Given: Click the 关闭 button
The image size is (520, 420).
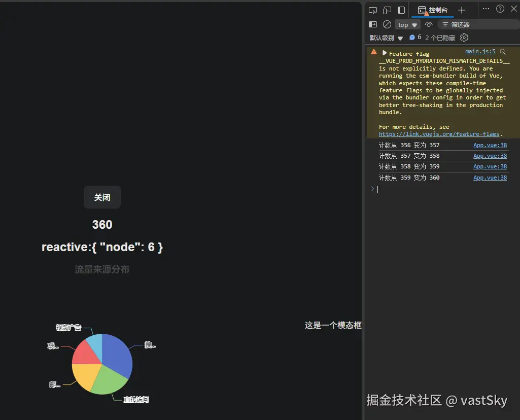Looking at the screenshot, I should click(x=102, y=197).
